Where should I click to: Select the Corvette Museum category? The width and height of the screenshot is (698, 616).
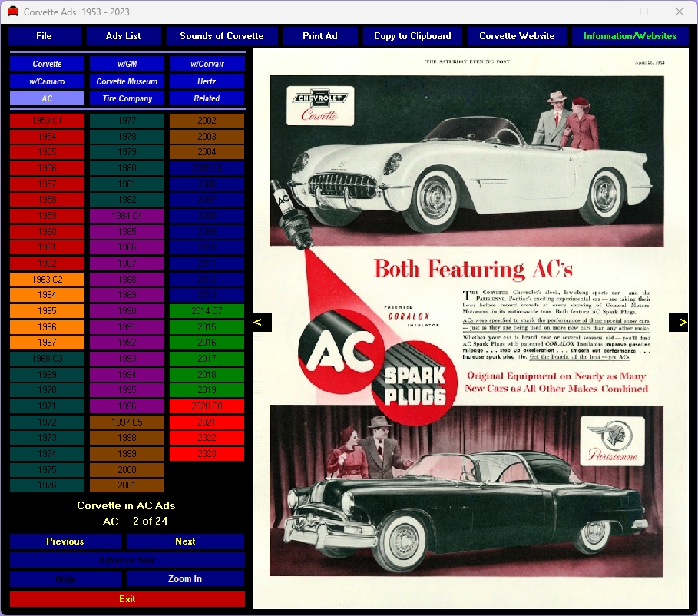pyautogui.click(x=127, y=81)
